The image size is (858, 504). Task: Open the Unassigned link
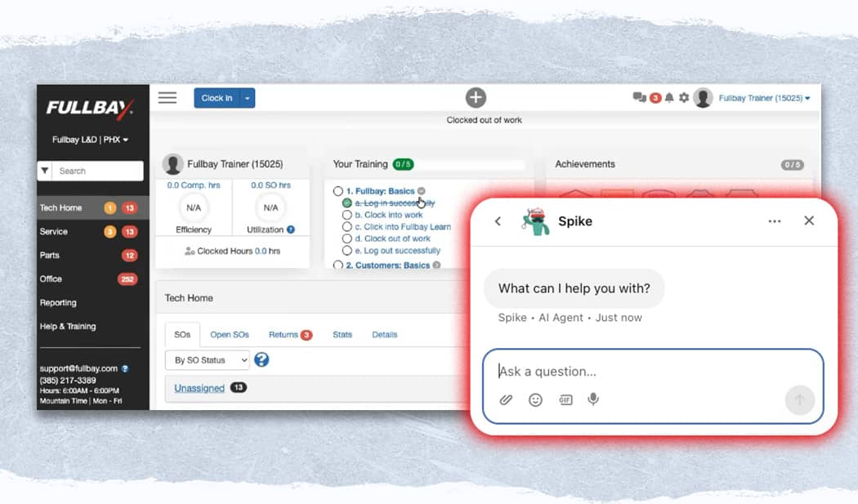(199, 388)
